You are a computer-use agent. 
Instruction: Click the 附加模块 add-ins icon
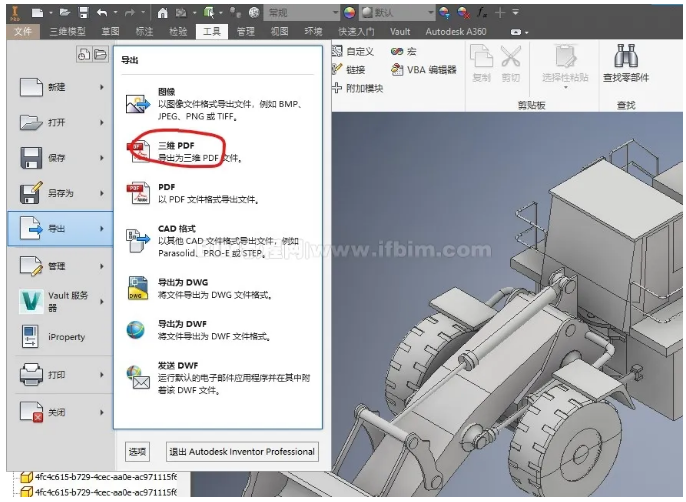[336, 88]
